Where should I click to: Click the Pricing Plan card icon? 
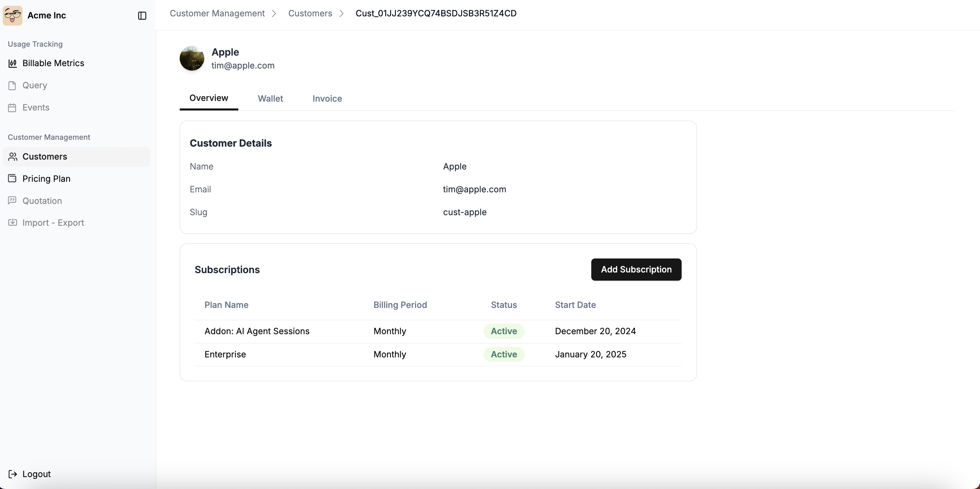pos(13,178)
